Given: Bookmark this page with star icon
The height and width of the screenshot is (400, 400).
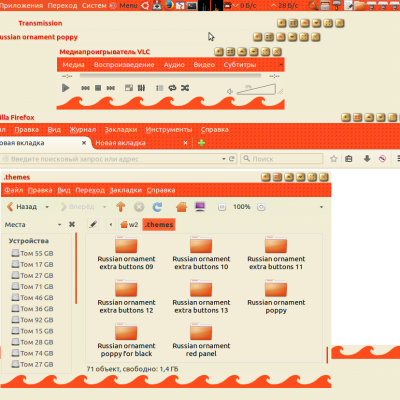Looking at the screenshot, I should (334, 159).
